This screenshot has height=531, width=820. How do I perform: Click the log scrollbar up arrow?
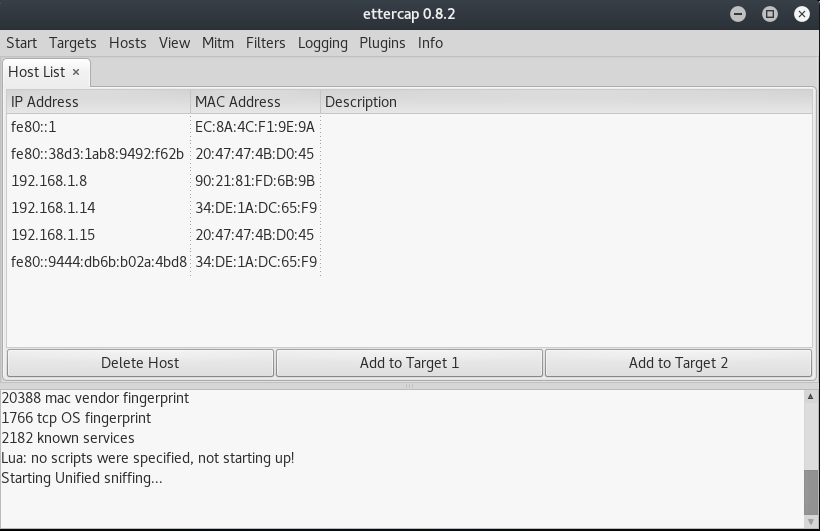[811, 397]
